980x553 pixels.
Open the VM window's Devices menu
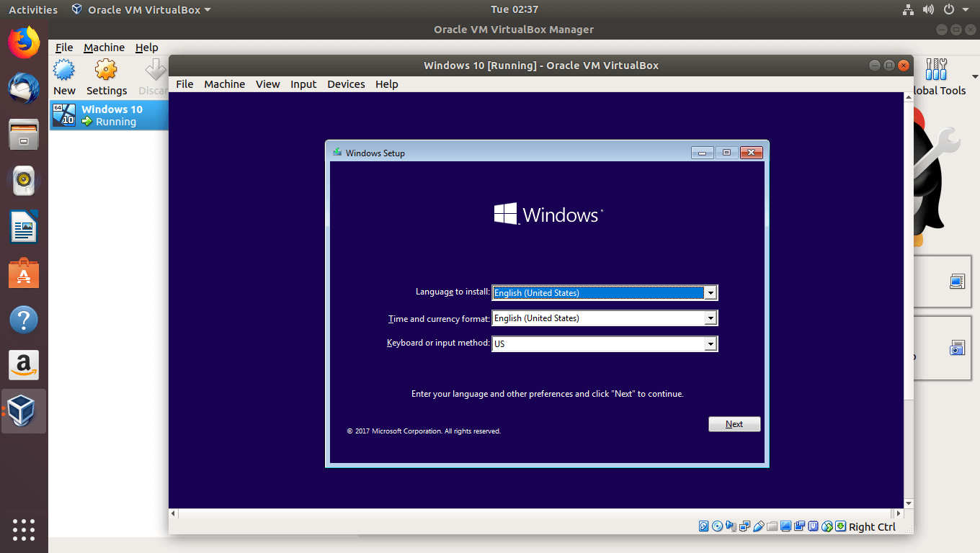click(346, 84)
